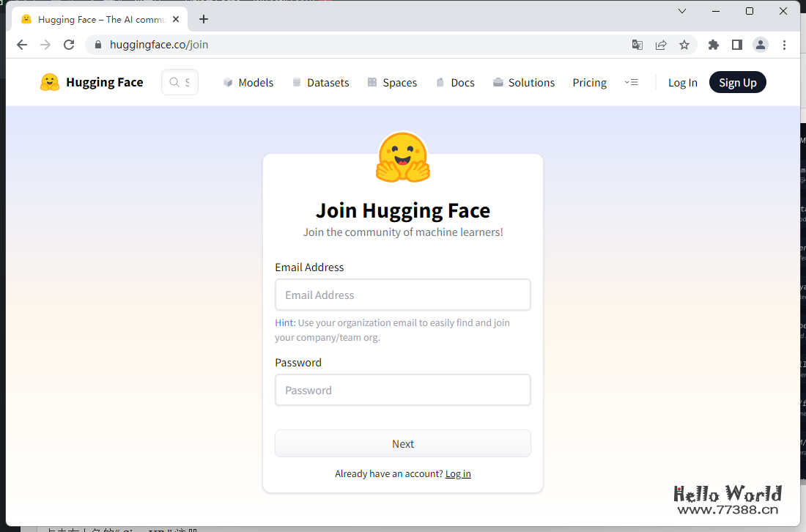Open the tab search chevron near window controls
The height and width of the screenshot is (532, 806).
(x=681, y=11)
